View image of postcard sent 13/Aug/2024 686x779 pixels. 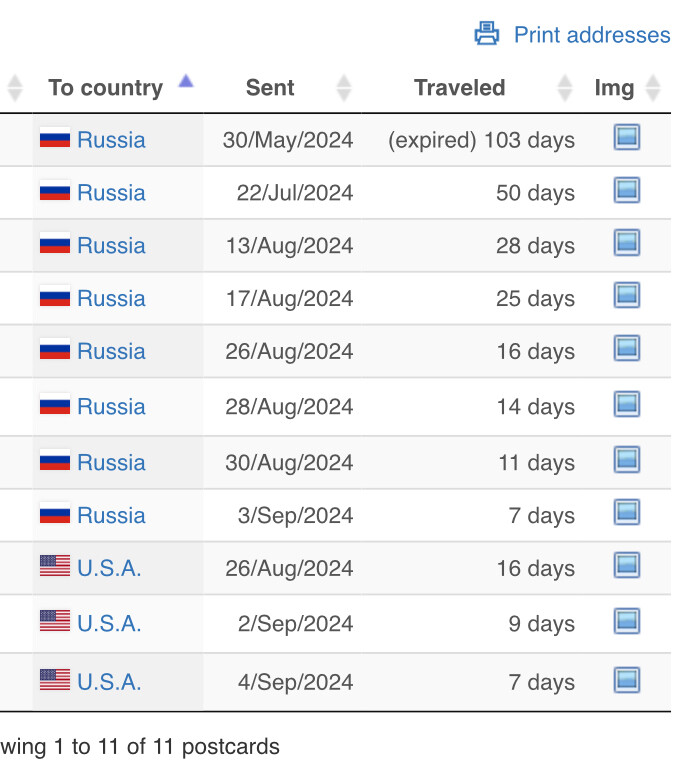(x=627, y=244)
